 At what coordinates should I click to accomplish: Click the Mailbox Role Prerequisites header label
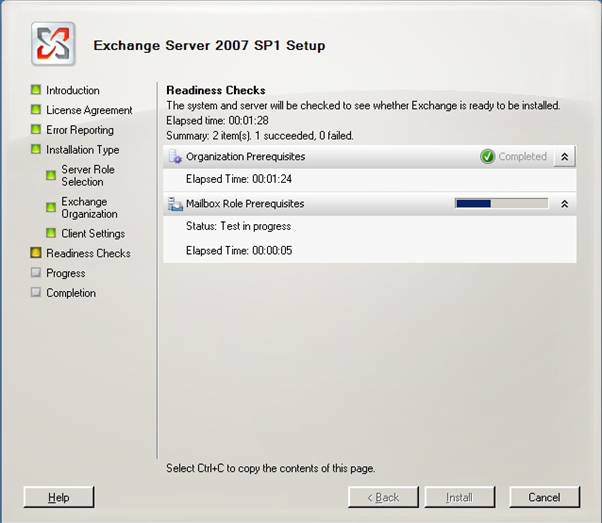click(245, 204)
